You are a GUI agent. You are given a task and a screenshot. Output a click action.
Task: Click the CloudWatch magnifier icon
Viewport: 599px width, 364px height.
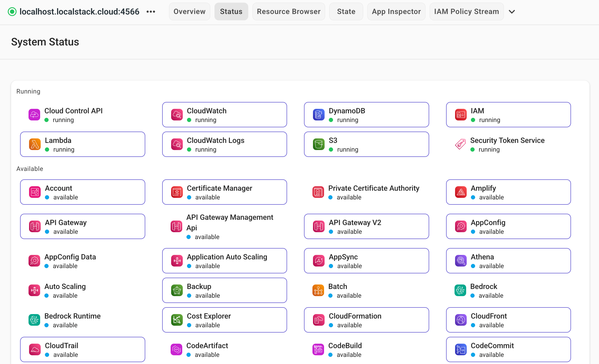(x=177, y=115)
